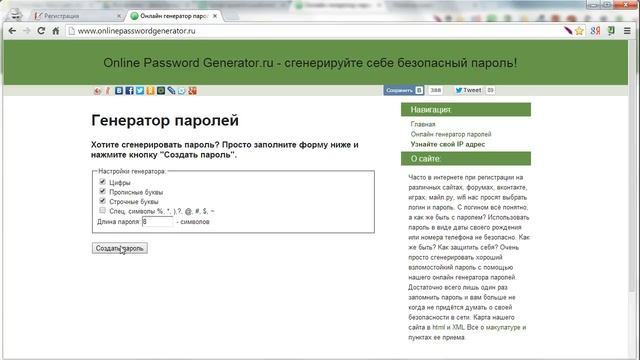Open the Chrome hamburger menu
Viewport: 640px width, 360px height.
point(627,31)
